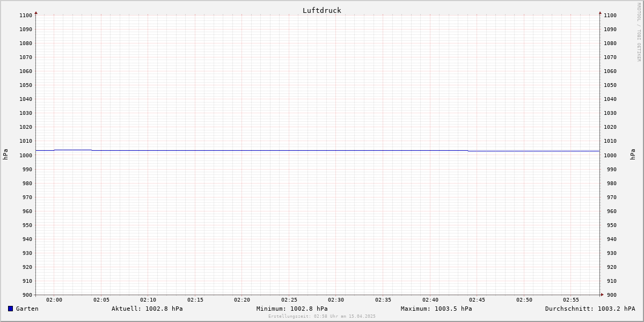Click the 02:15 time axis label

pos(195,300)
